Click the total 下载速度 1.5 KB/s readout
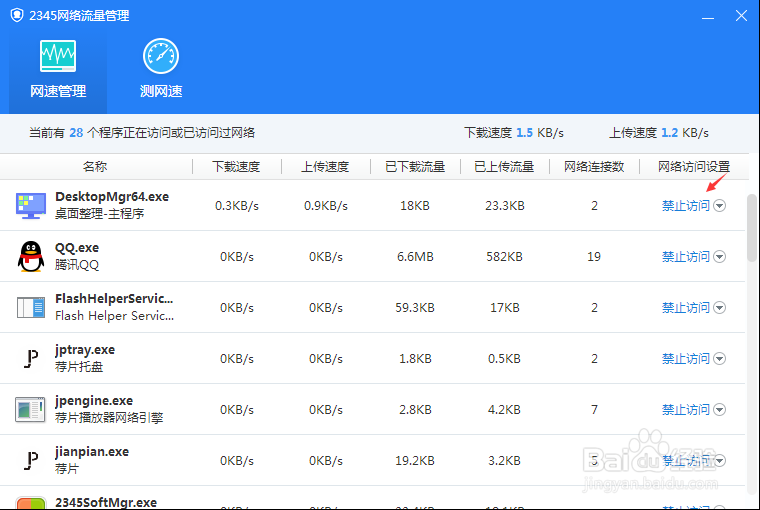760x510 pixels. (x=514, y=133)
